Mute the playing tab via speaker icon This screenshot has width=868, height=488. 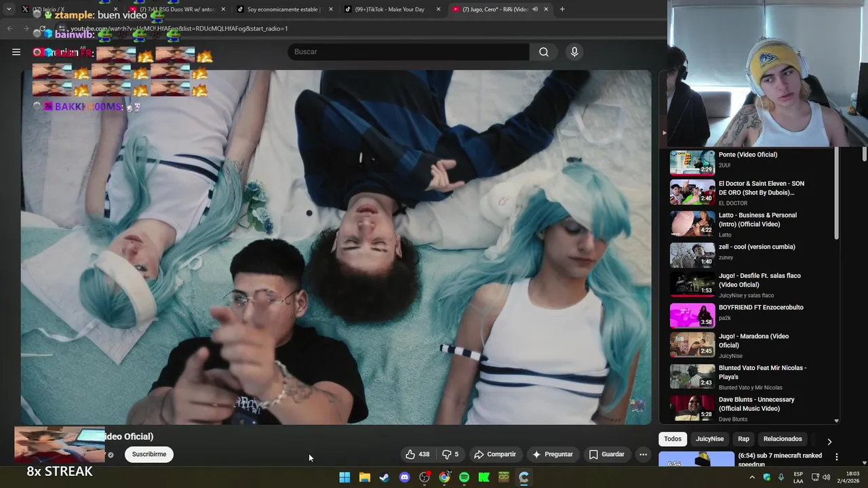click(535, 9)
